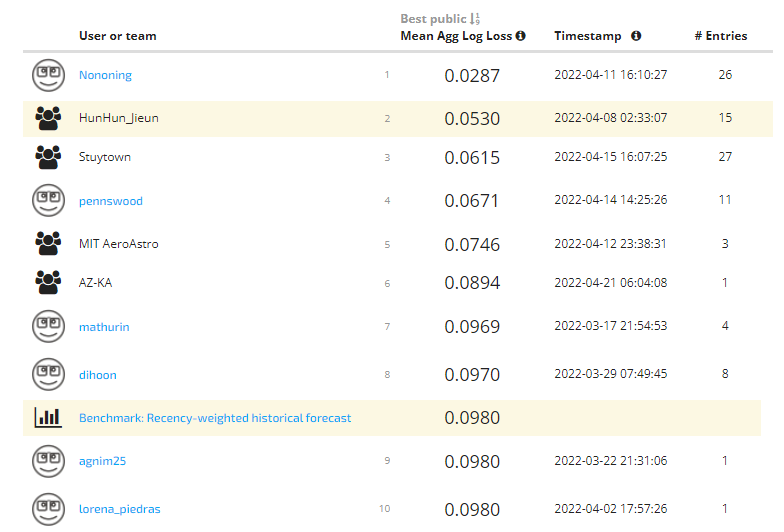Viewport: 784px width, 532px height.
Task: Click dihoon's smiley avatar icon
Action: (48, 374)
